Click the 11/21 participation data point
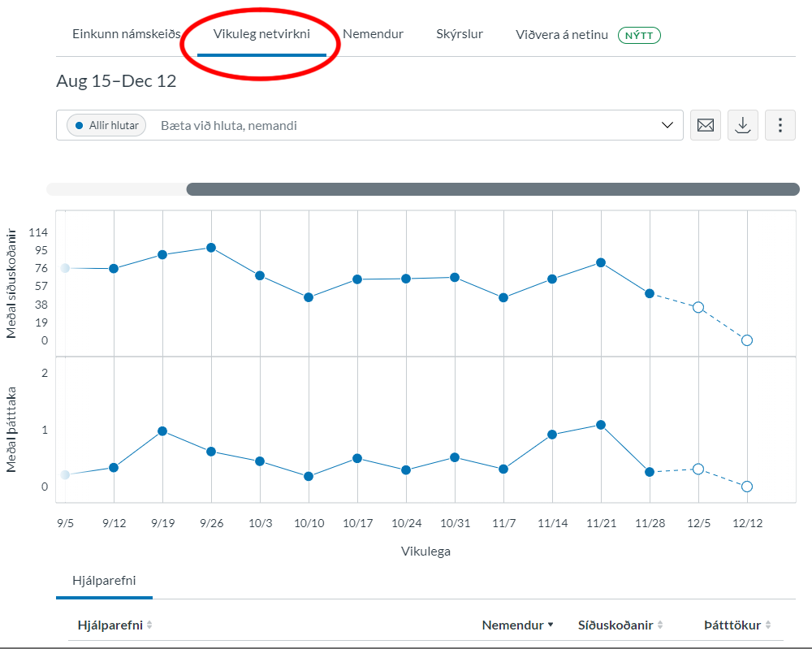The image size is (812, 649). click(601, 425)
